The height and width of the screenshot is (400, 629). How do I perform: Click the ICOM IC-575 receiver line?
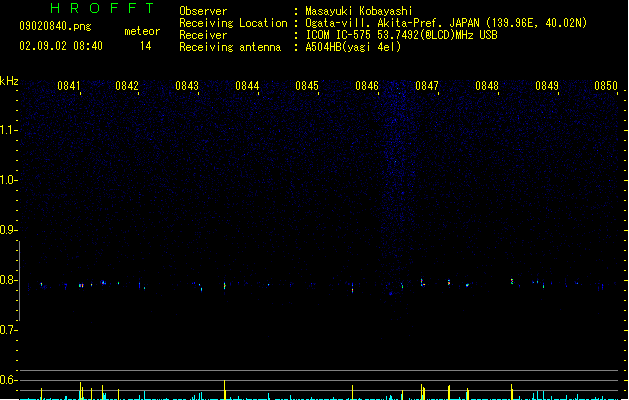[x=401, y=35]
